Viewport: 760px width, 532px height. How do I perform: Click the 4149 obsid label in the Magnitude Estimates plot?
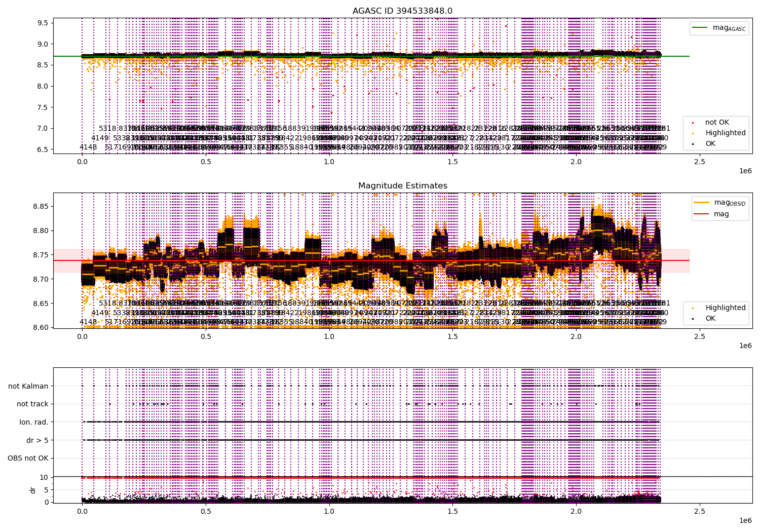click(x=100, y=313)
